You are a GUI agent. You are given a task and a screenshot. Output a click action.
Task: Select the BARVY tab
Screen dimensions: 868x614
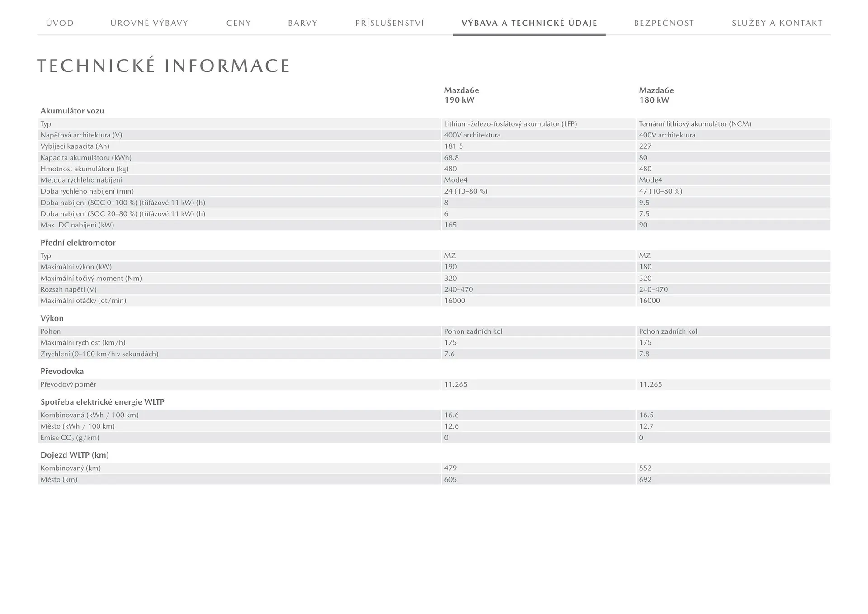coord(302,23)
